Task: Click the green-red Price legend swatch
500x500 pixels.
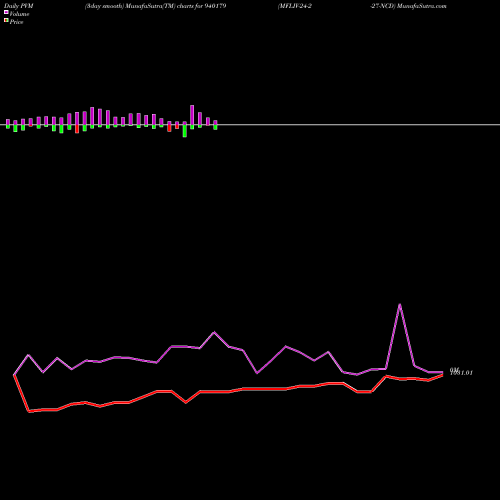Action: [x=6, y=21]
